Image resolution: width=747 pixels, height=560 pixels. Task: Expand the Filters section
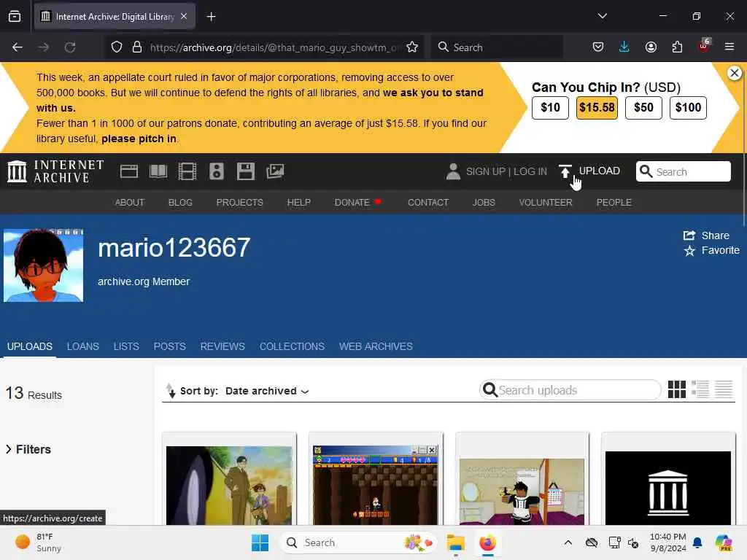coord(28,449)
